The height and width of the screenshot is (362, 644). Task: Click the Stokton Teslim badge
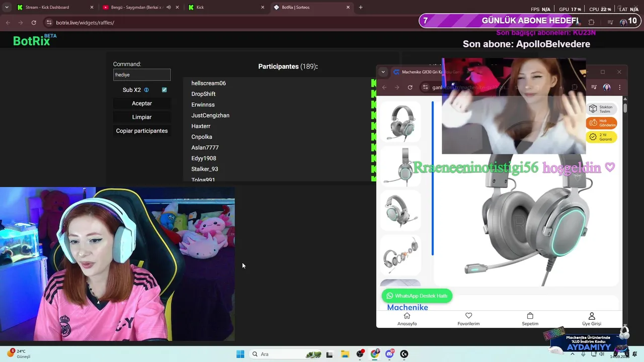pos(601,109)
